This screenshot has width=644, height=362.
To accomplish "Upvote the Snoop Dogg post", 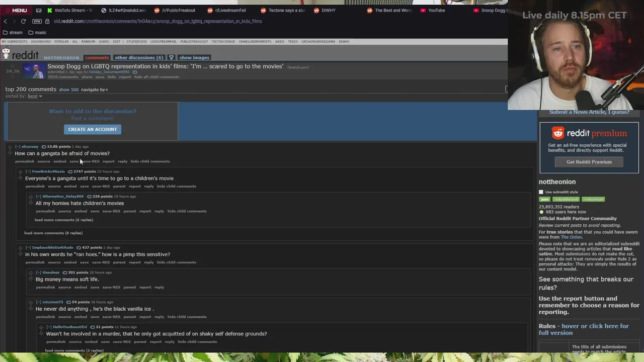I will tap(13, 65).
